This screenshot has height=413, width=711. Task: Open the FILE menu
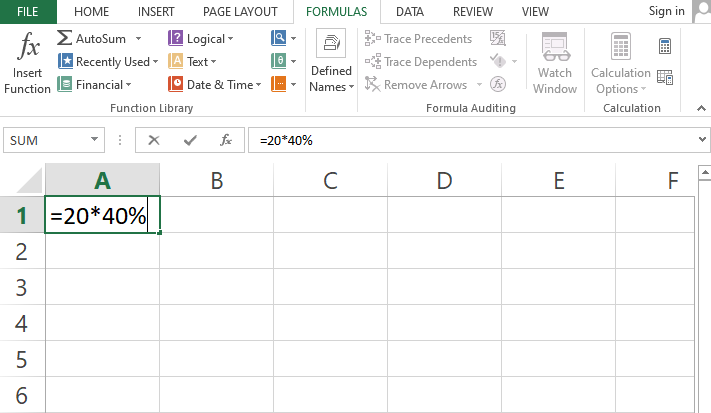click(x=28, y=12)
